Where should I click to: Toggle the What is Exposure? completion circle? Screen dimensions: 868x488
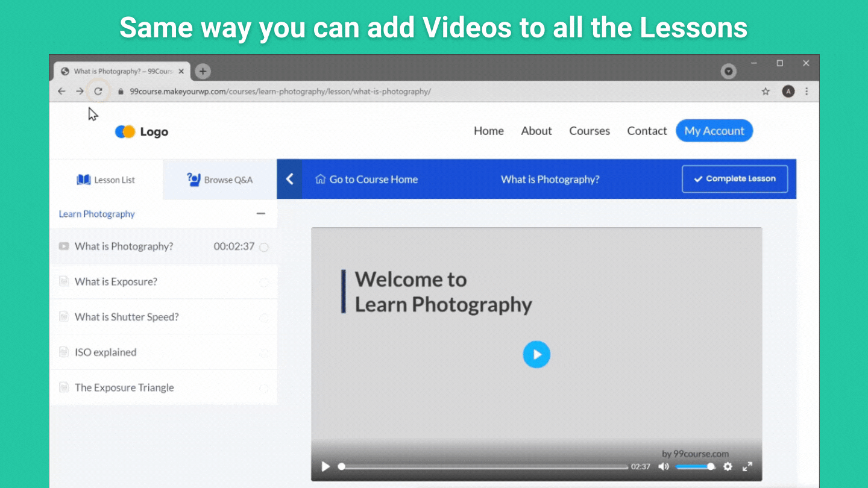pyautogui.click(x=264, y=283)
